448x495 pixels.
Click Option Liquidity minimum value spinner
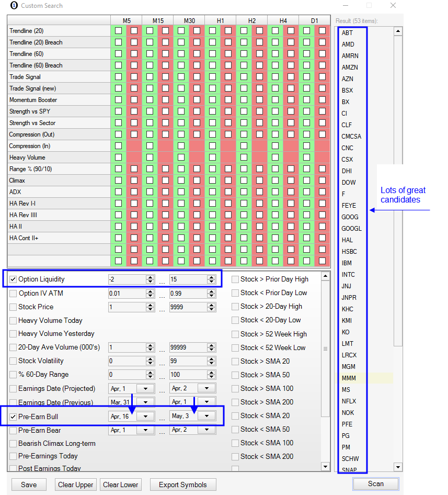(x=150, y=279)
